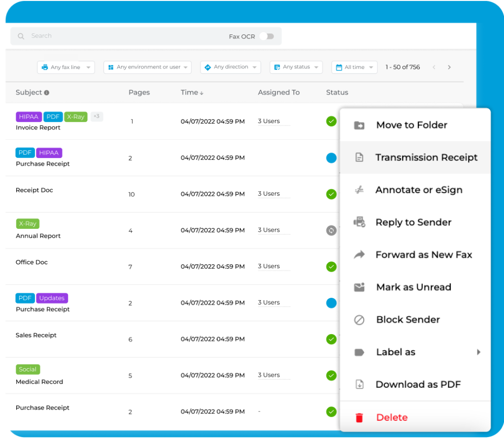Click the Annotate or eSign pen icon
Image resolution: width=504 pixels, height=439 pixels.
click(x=359, y=190)
